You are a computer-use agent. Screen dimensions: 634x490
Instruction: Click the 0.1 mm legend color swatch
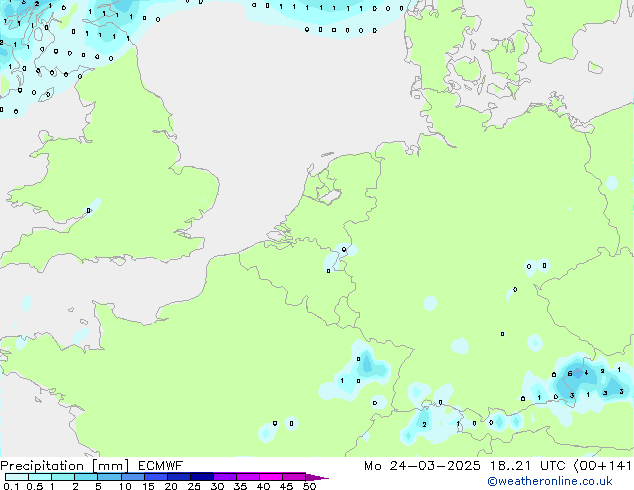coord(17,477)
